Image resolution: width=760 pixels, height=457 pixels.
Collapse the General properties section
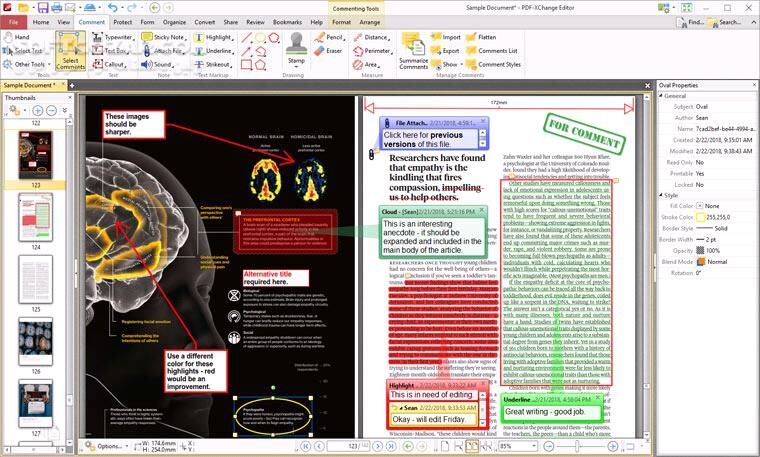click(662, 96)
